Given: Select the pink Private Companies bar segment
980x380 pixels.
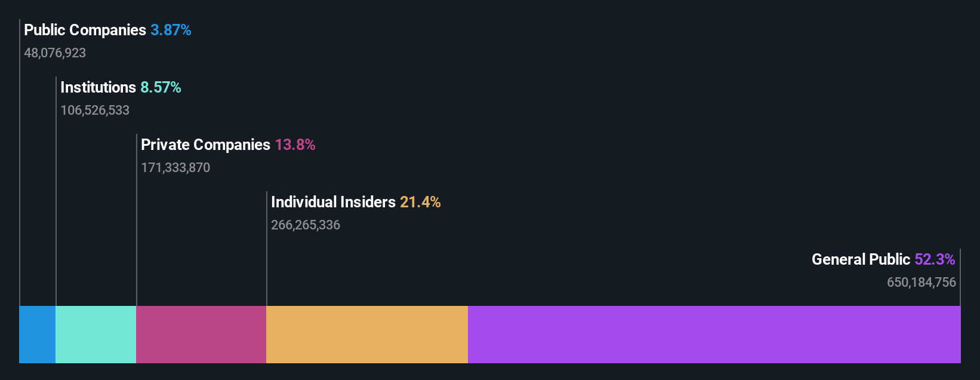Looking at the screenshot, I should 201,335.
